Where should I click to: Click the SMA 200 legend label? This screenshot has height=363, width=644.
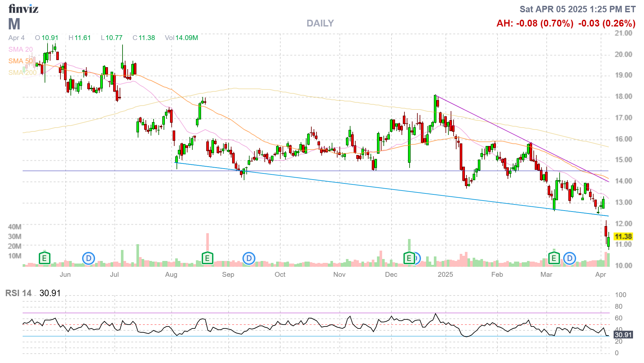tap(22, 73)
